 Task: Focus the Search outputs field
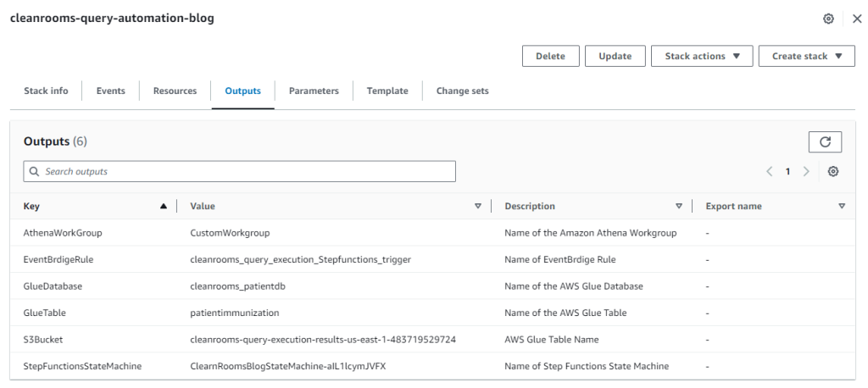tap(239, 172)
